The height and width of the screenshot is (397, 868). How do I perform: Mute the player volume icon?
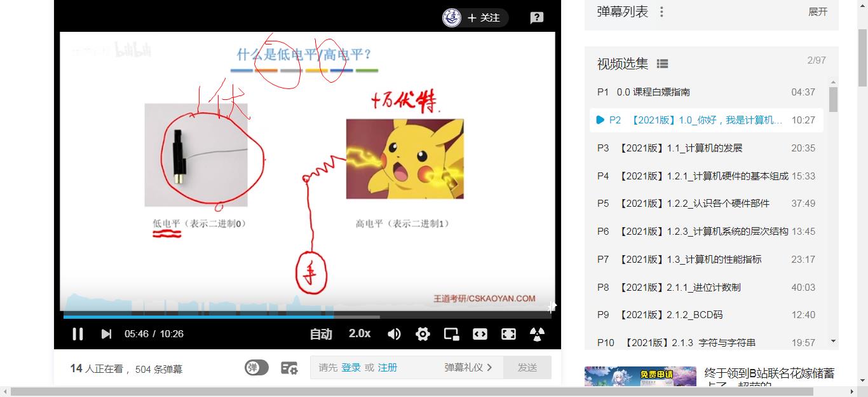click(x=394, y=334)
